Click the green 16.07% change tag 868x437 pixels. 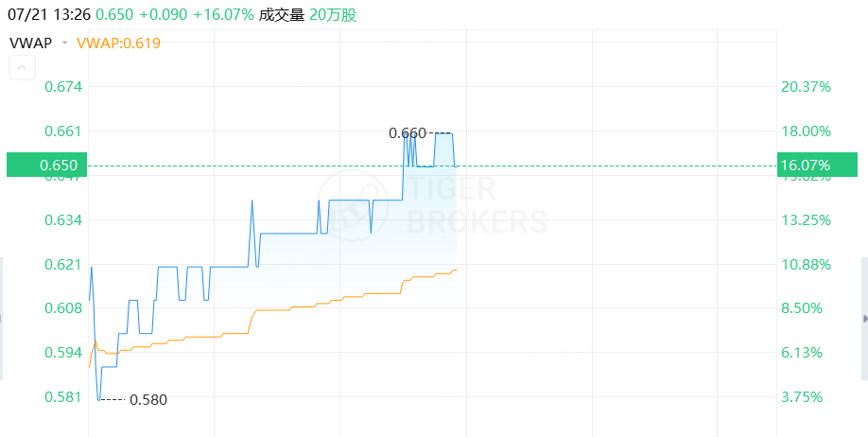[x=817, y=165]
